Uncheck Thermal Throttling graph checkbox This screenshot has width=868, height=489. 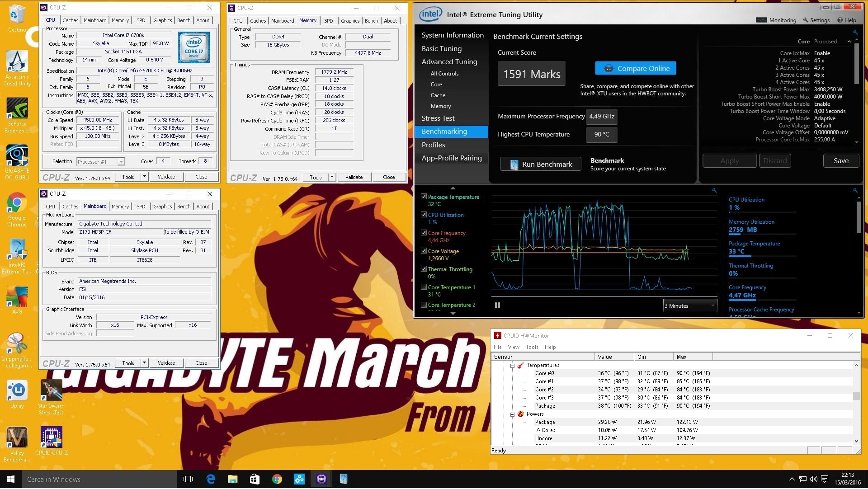click(x=424, y=269)
